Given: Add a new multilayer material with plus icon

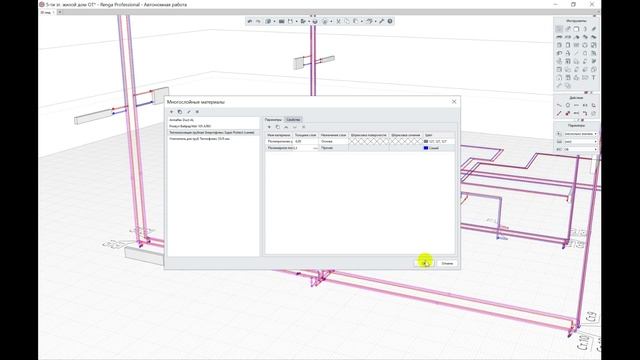Looking at the screenshot, I should point(171,112).
